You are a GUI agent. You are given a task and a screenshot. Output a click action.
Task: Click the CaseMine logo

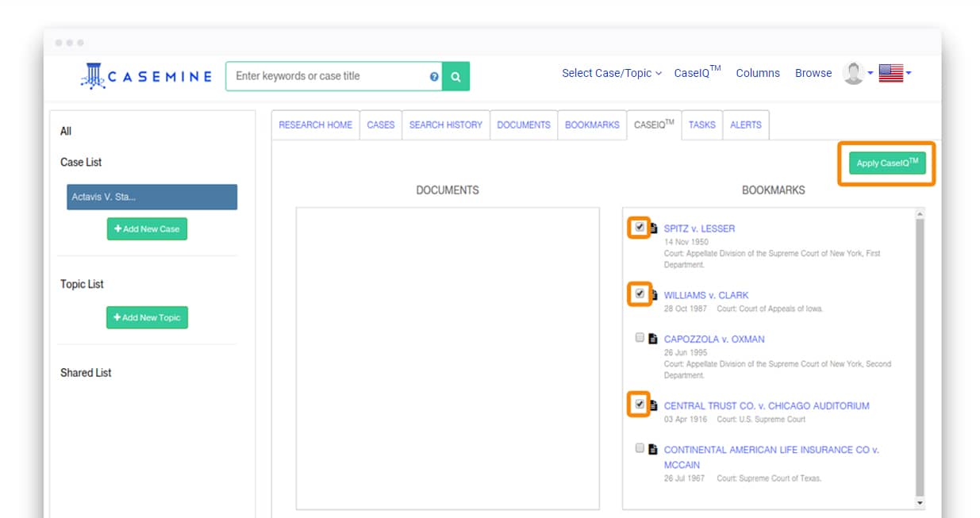coord(146,76)
